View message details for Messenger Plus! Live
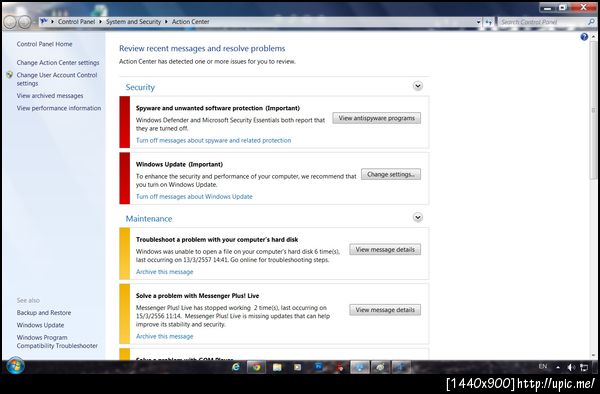This screenshot has height=394, width=600. tap(385, 310)
